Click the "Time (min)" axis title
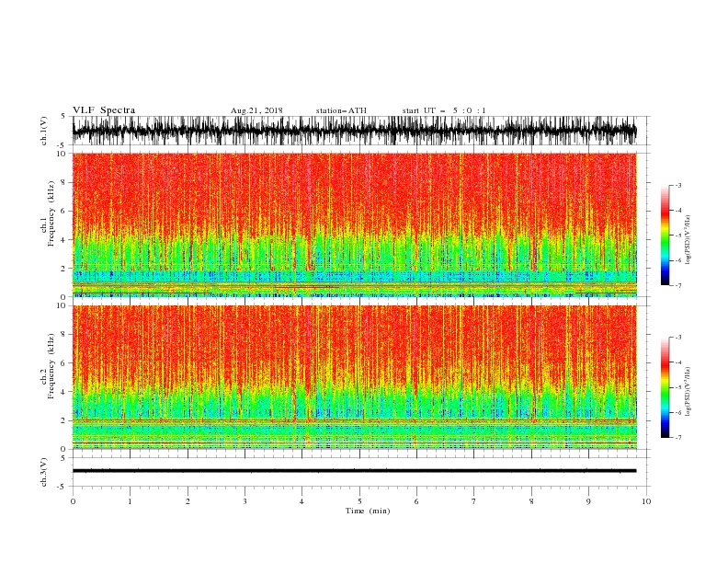 click(368, 511)
